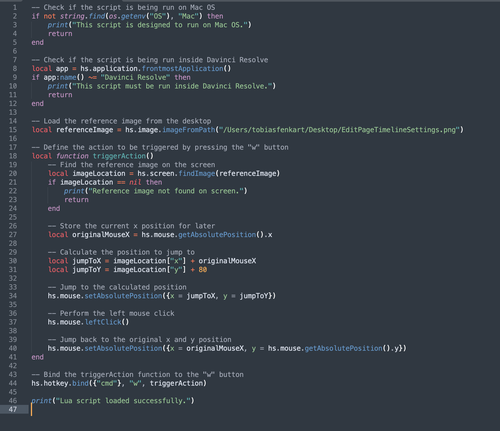
Task: Click 'getAbsolutePosition' on line 27
Action: pos(217,235)
